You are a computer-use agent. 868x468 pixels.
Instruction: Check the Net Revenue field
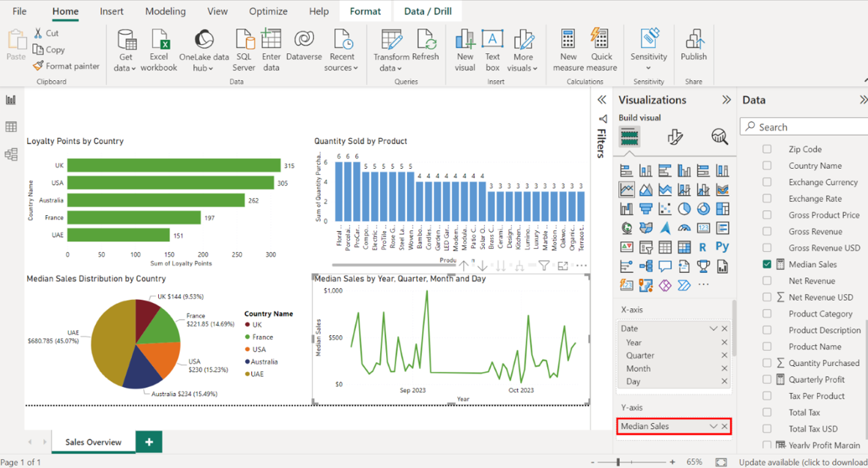point(767,280)
